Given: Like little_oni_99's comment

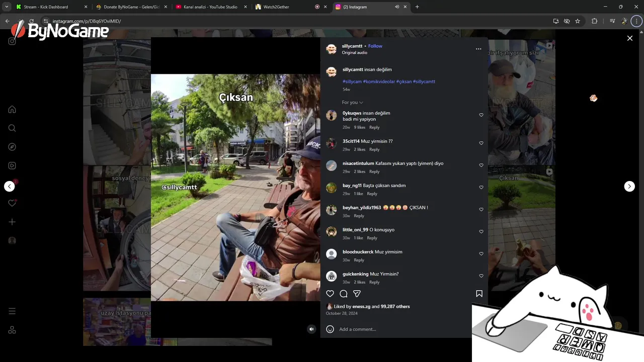Looking at the screenshot, I should (x=481, y=232).
